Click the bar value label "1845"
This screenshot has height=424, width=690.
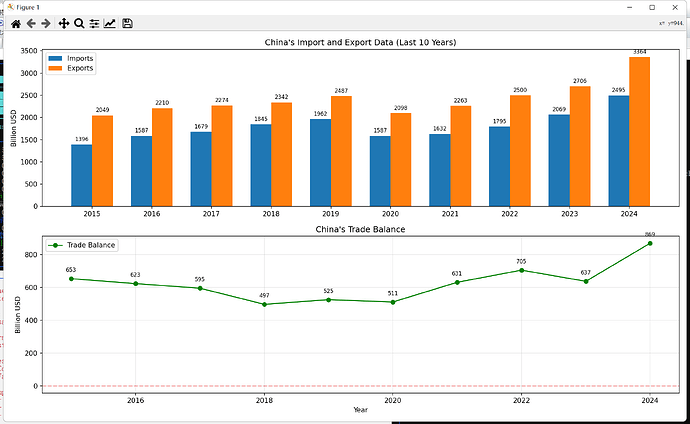[x=261, y=119]
